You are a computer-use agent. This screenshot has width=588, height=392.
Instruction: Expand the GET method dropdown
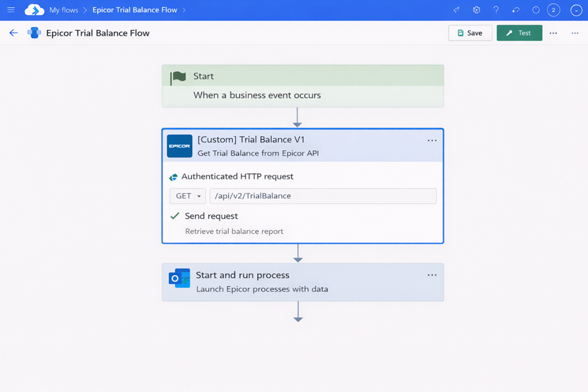188,196
